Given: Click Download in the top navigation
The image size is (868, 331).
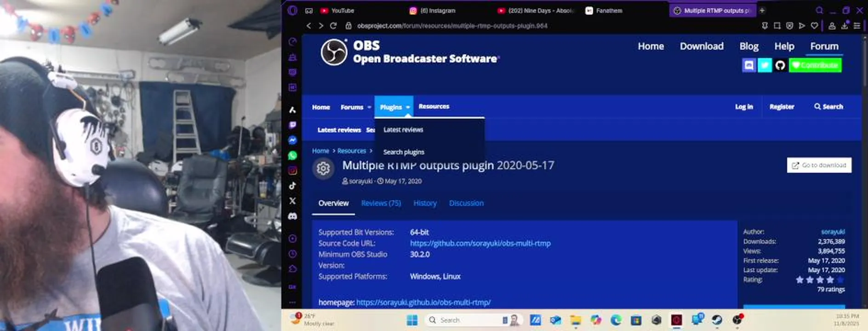Looking at the screenshot, I should click(x=702, y=46).
